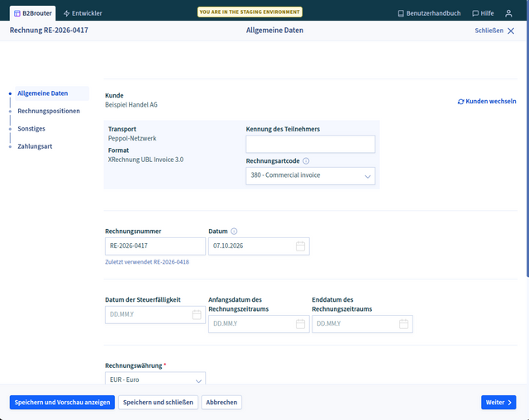This screenshot has height=420, width=529.
Task: Click into the Rechnungsnummer input field
Action: coord(155,246)
